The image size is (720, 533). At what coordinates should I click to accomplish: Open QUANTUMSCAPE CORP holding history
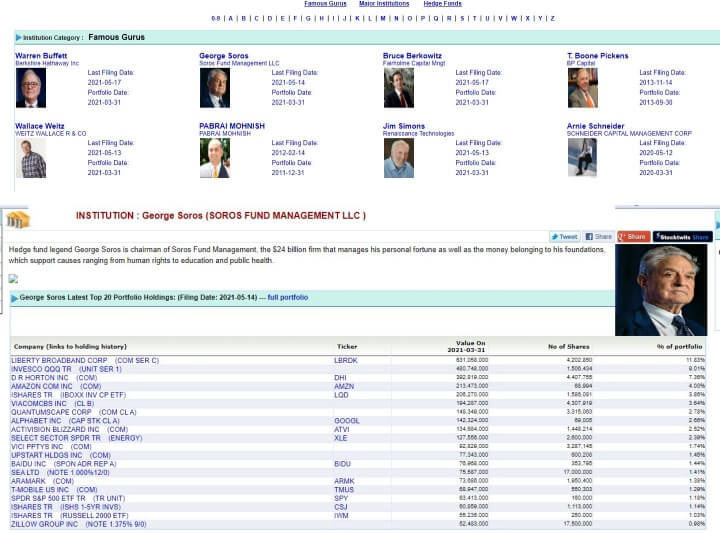(73, 412)
